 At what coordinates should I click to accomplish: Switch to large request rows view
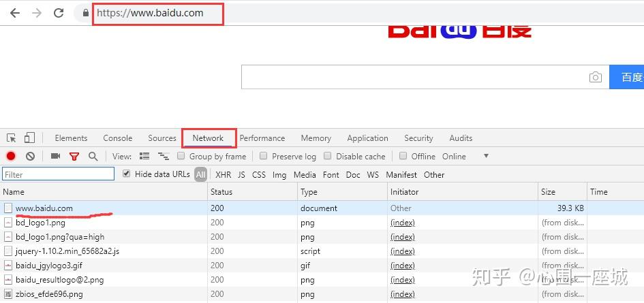click(x=144, y=157)
